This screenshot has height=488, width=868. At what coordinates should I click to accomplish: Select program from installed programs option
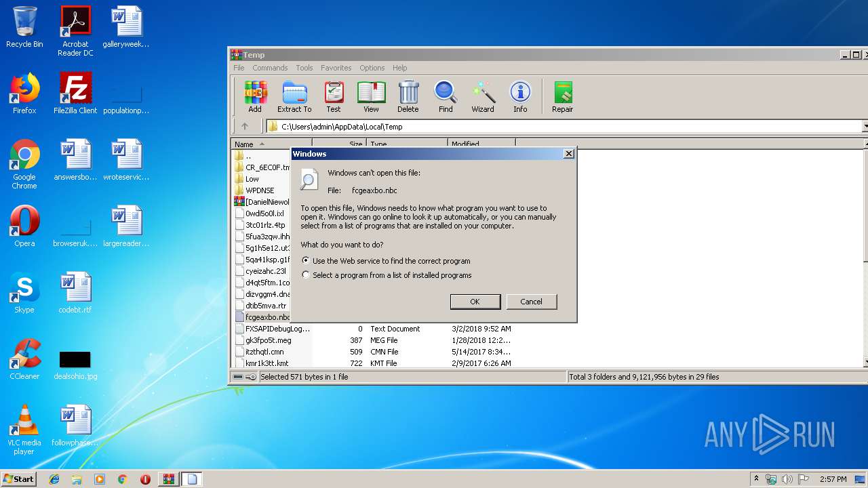[387, 275]
